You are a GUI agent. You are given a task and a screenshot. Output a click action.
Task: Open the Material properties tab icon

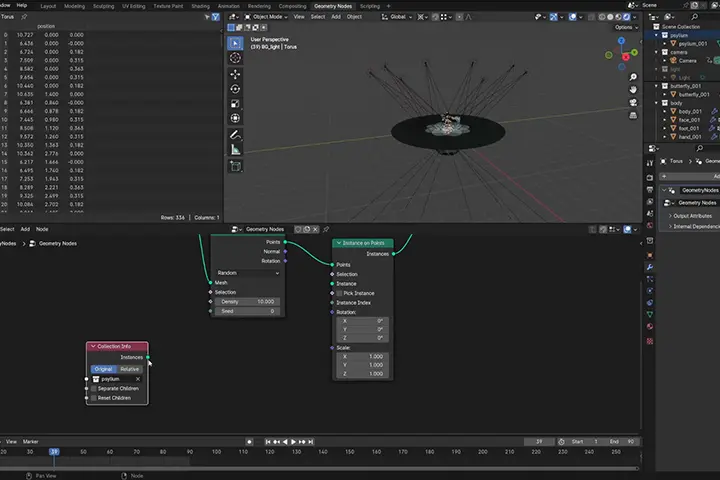650,327
